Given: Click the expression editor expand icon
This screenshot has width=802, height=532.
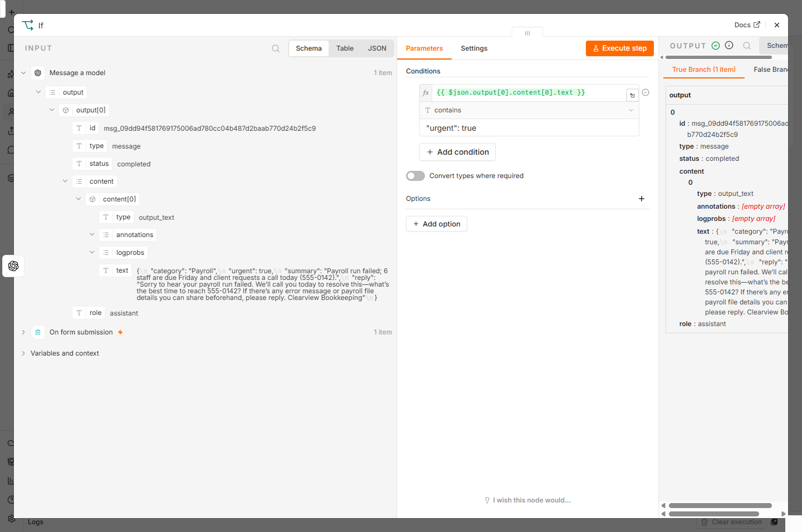Looking at the screenshot, I should [x=632, y=95].
